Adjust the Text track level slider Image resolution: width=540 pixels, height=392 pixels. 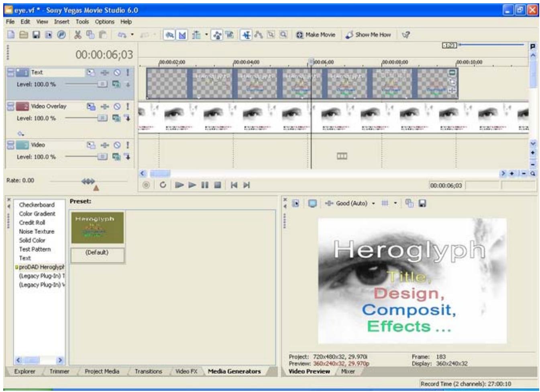pos(102,84)
